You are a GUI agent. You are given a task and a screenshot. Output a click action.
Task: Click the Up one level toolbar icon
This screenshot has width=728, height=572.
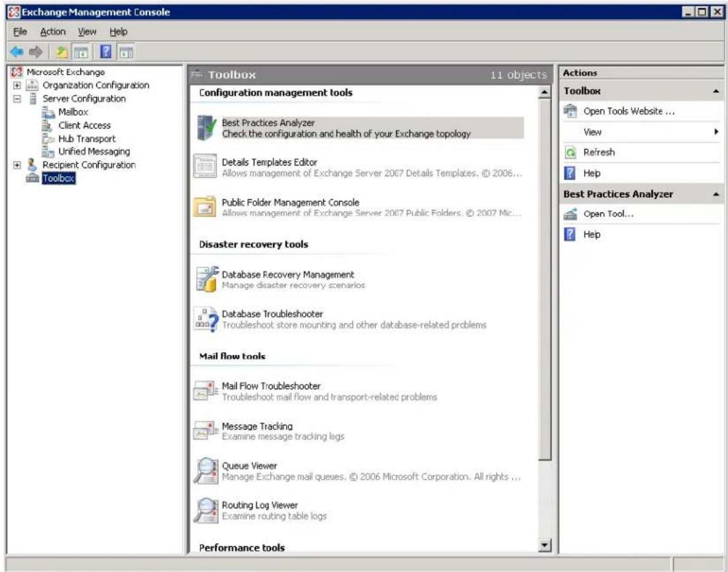[62, 51]
